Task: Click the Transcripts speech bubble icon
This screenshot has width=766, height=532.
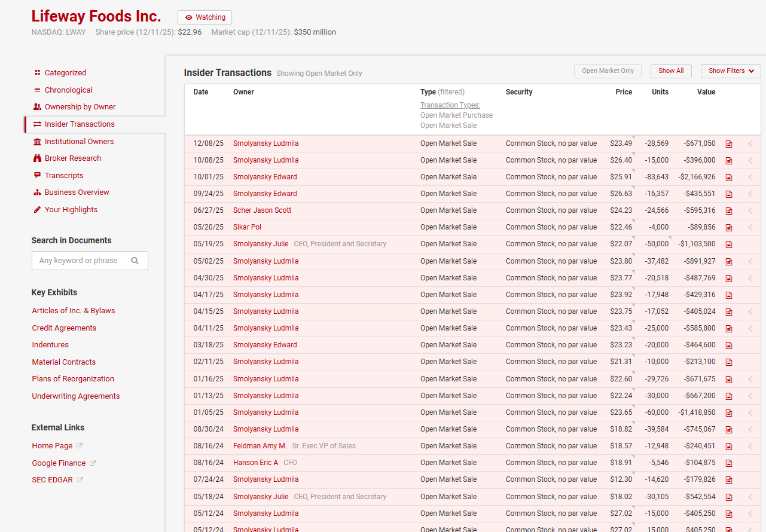Action: (x=37, y=175)
